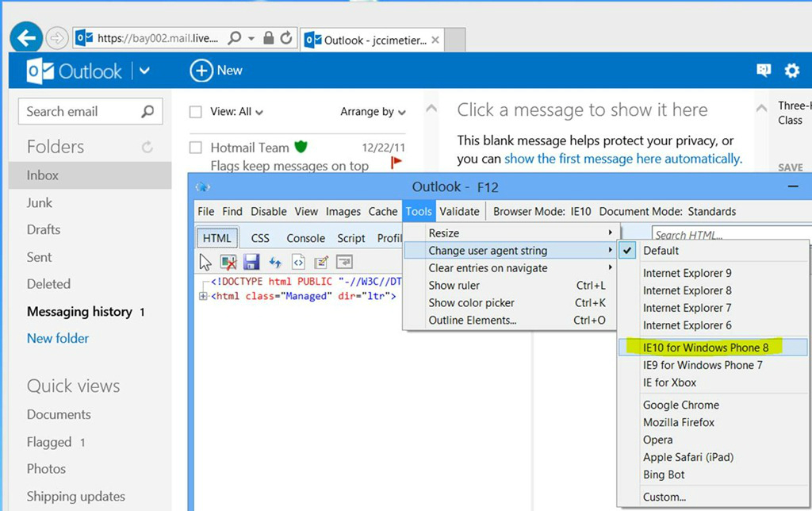The height and width of the screenshot is (511, 812).
Task: Open the Documents quick view
Action: pyautogui.click(x=59, y=415)
